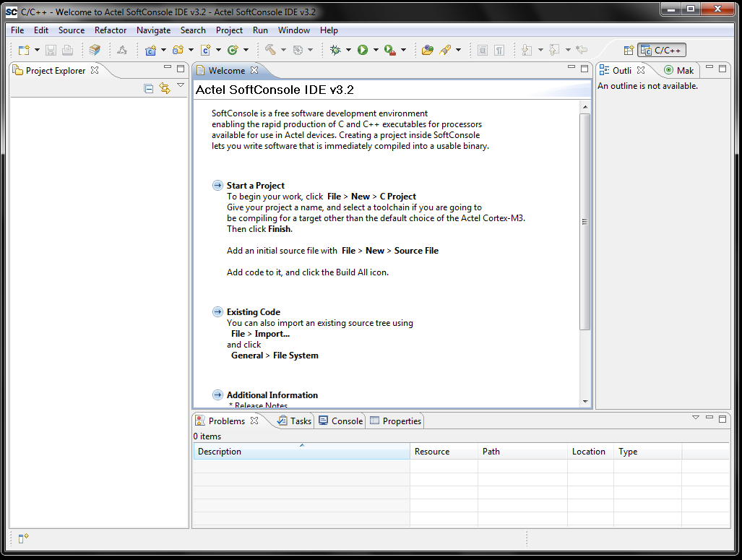Open the Window menu
The height and width of the screenshot is (560, 742).
click(x=294, y=30)
